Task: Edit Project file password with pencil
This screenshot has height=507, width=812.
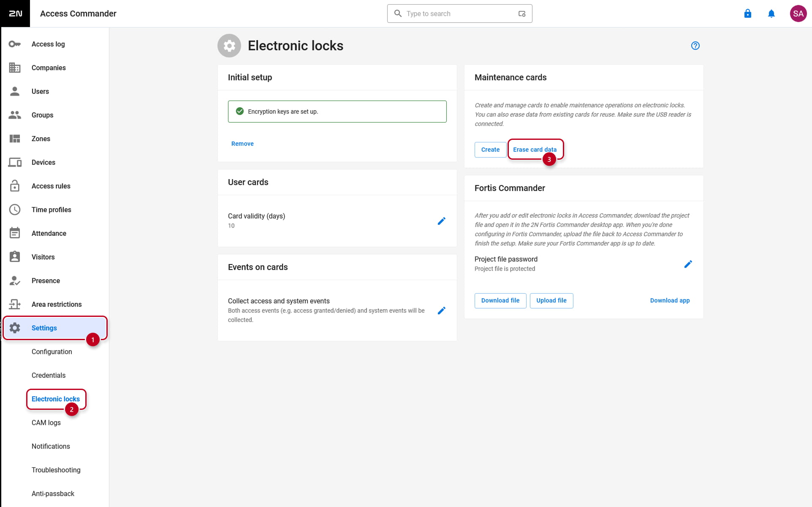Action: [x=688, y=264]
